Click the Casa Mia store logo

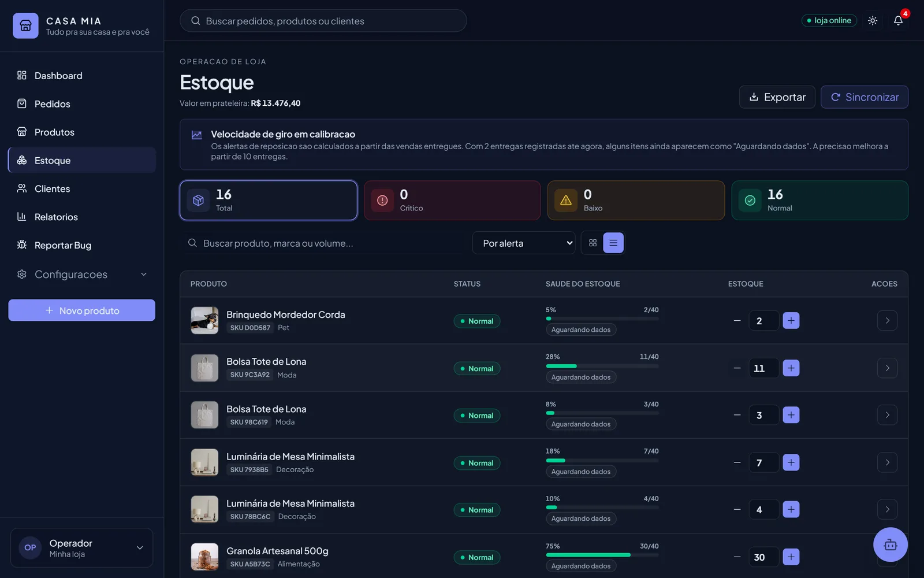(25, 25)
